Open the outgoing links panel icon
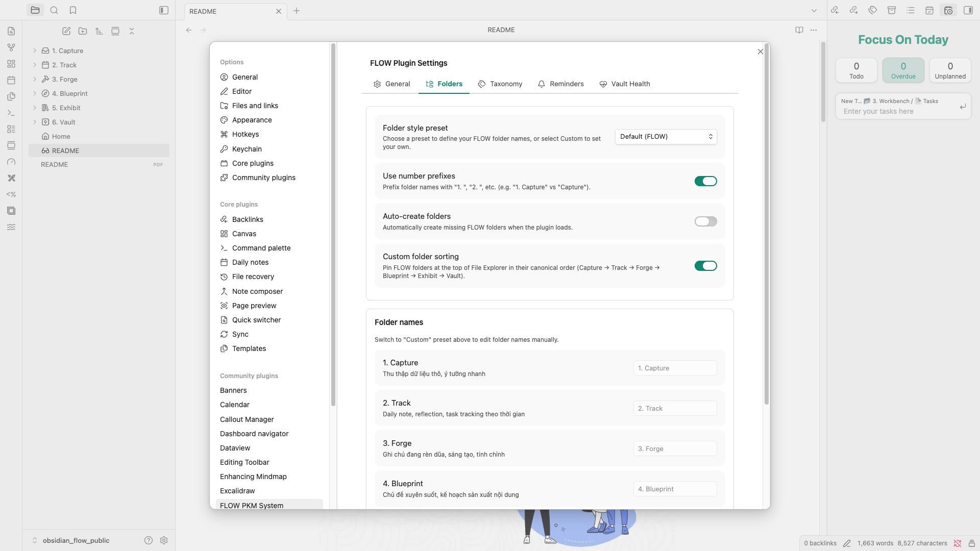 coord(853,10)
